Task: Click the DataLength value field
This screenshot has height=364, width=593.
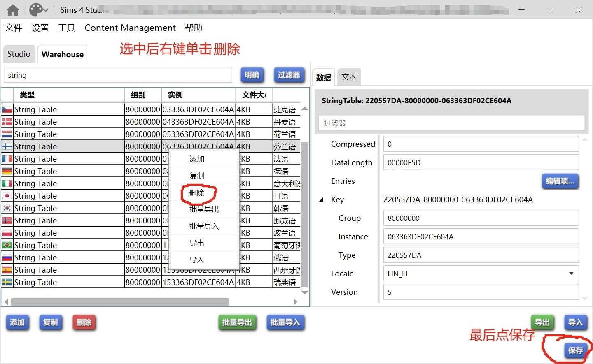Action: click(x=481, y=162)
